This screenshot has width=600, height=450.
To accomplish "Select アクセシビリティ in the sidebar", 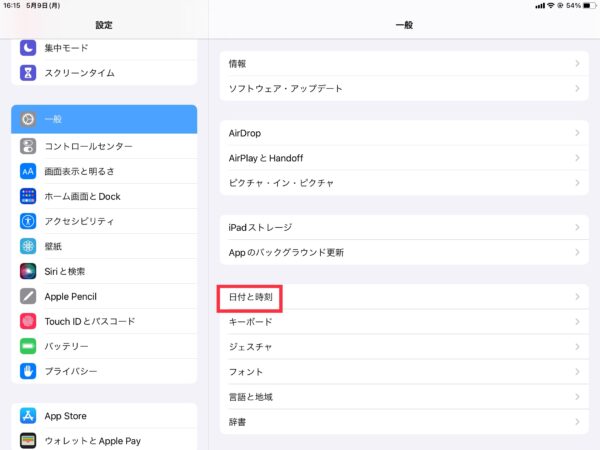I will pyautogui.click(x=104, y=221).
